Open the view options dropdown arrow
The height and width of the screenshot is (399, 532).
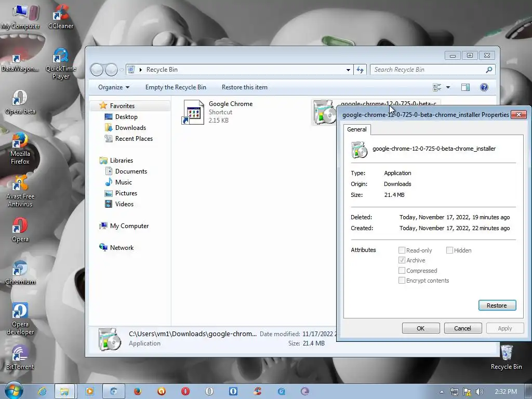click(x=448, y=87)
